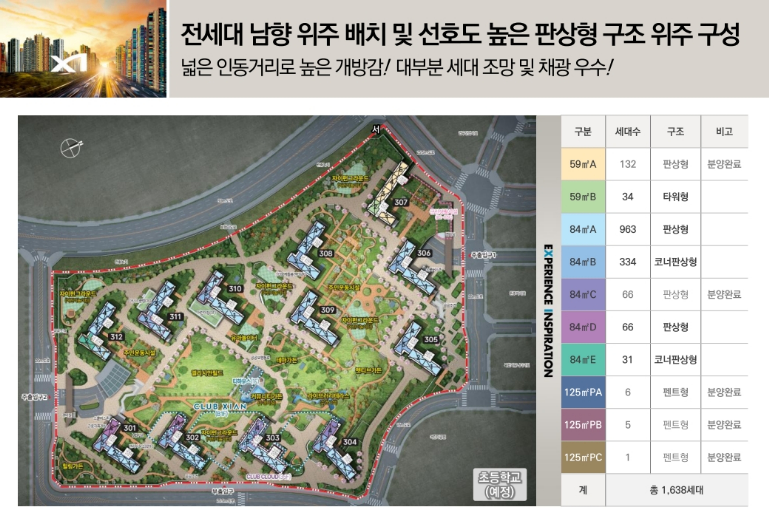Click the 테마가든 label
The width and height of the screenshot is (769, 532).
pyautogui.click(x=286, y=360)
